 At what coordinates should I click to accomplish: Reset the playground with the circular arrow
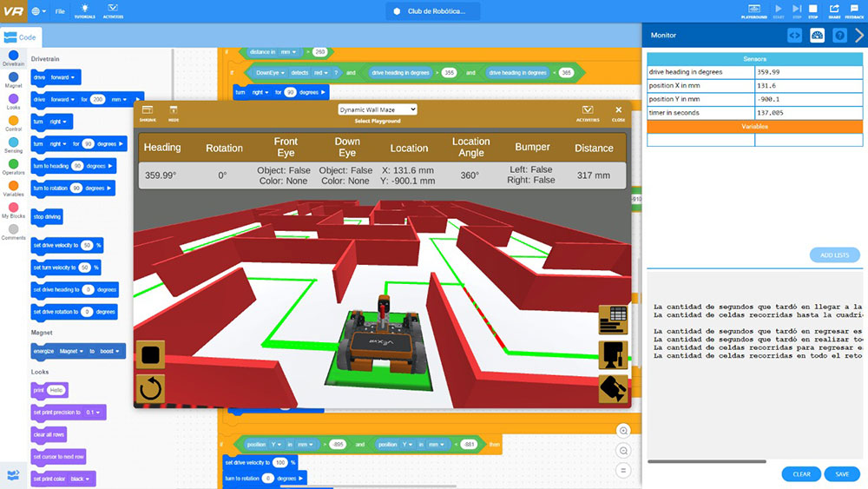[150, 388]
